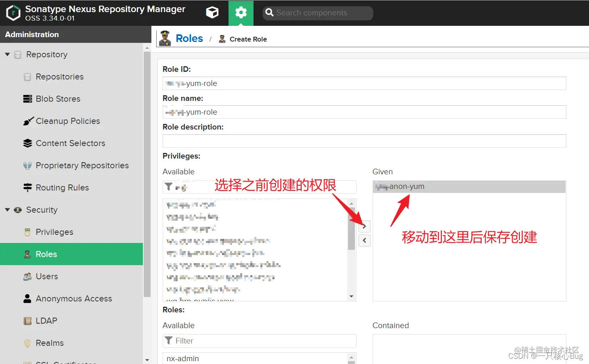
Task: Click the sidebar scroll-up arrow
Action: (147, 48)
